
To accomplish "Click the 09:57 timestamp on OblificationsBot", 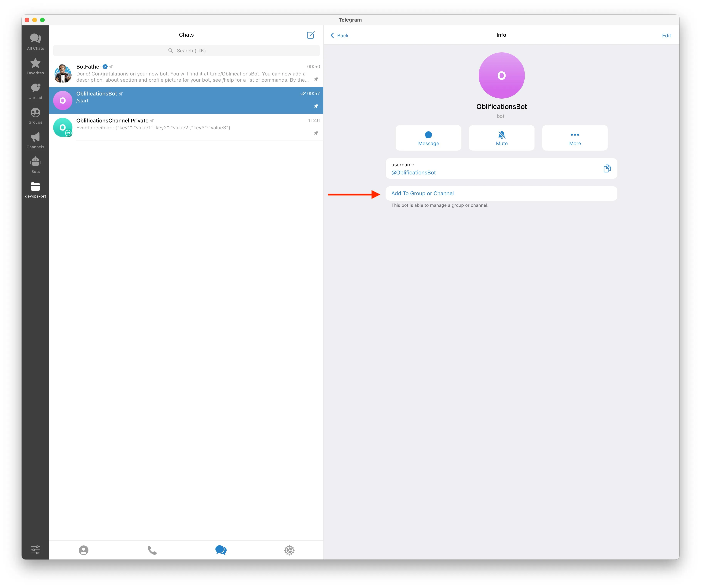I will click(313, 93).
